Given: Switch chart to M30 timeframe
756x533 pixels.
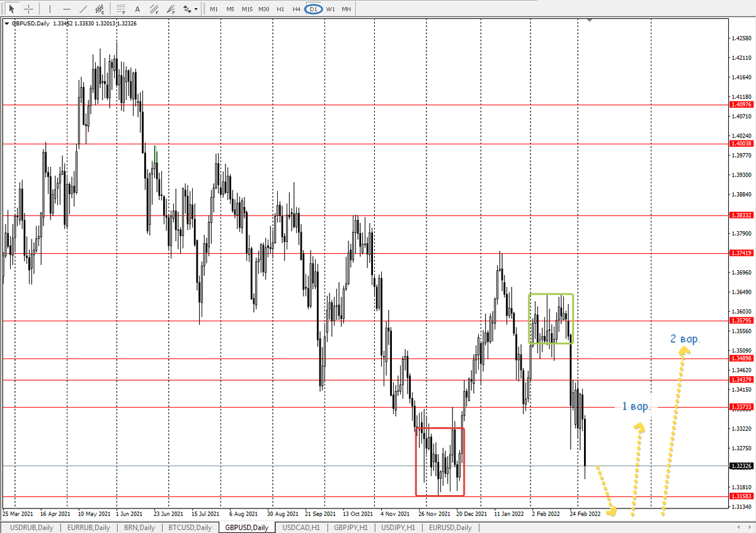Looking at the screenshot, I should [264, 9].
